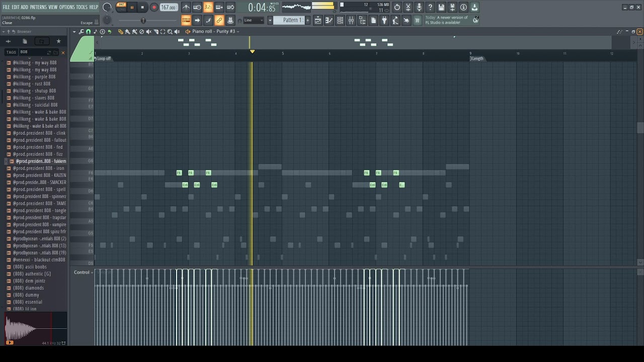Toggle the metronome button
Screen dimensions: 644x362
point(186,7)
